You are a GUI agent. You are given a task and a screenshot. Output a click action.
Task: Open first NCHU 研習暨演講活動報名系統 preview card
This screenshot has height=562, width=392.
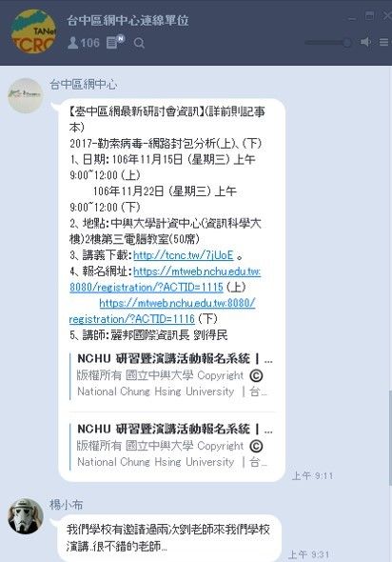click(x=172, y=375)
